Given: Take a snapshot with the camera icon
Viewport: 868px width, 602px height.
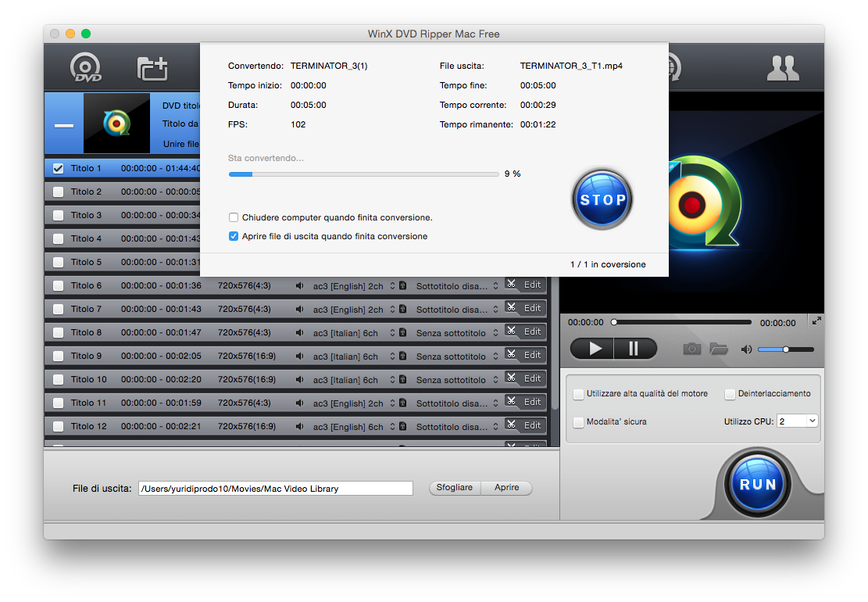Looking at the screenshot, I should point(691,349).
